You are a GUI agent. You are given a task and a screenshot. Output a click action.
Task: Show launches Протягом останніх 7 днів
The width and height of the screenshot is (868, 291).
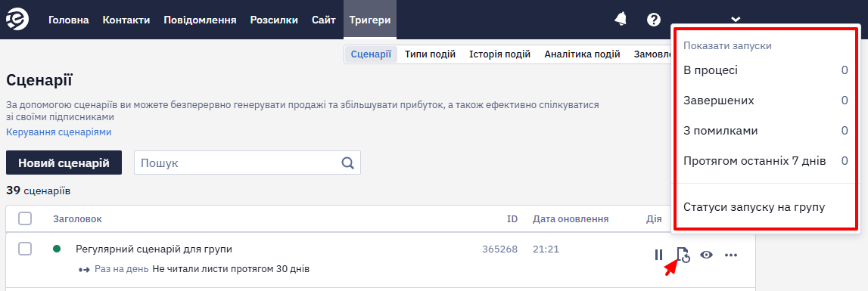tap(765, 161)
